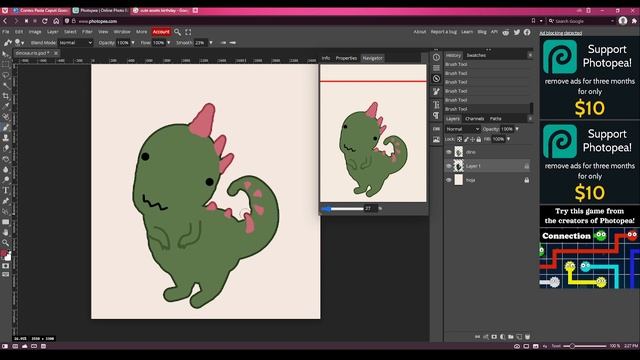Select the Eraser tool
The height and width of the screenshot is (360, 640).
click(5, 149)
